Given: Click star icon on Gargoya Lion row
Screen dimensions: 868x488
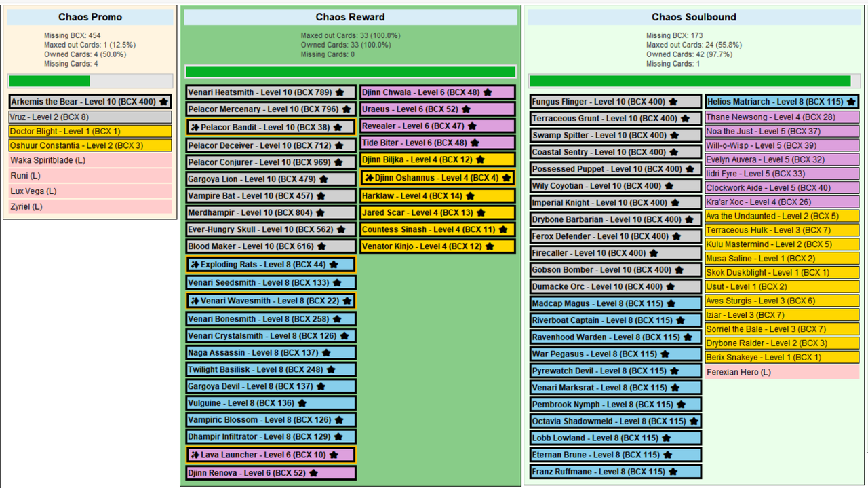Looking at the screenshot, I should [324, 179].
